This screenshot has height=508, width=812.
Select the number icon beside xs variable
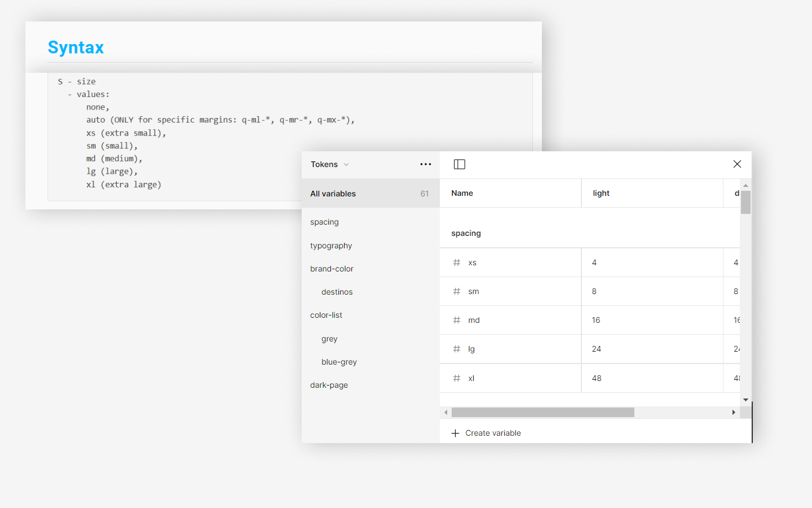coord(456,262)
